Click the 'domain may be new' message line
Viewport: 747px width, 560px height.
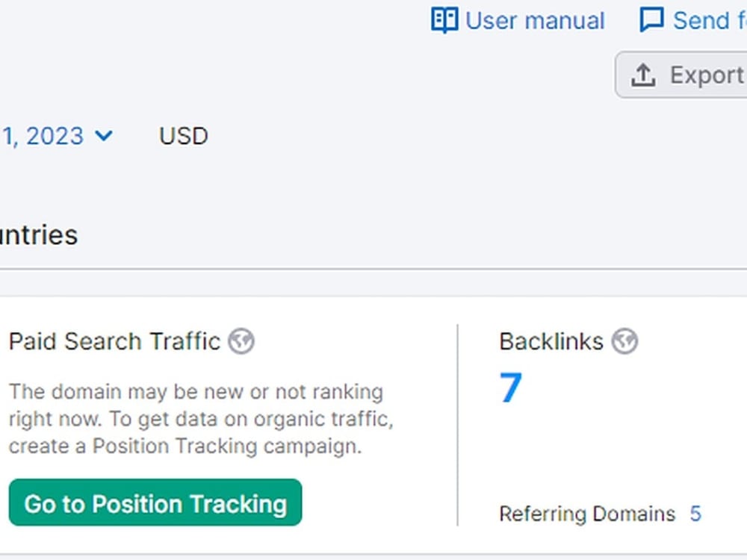[196, 392]
